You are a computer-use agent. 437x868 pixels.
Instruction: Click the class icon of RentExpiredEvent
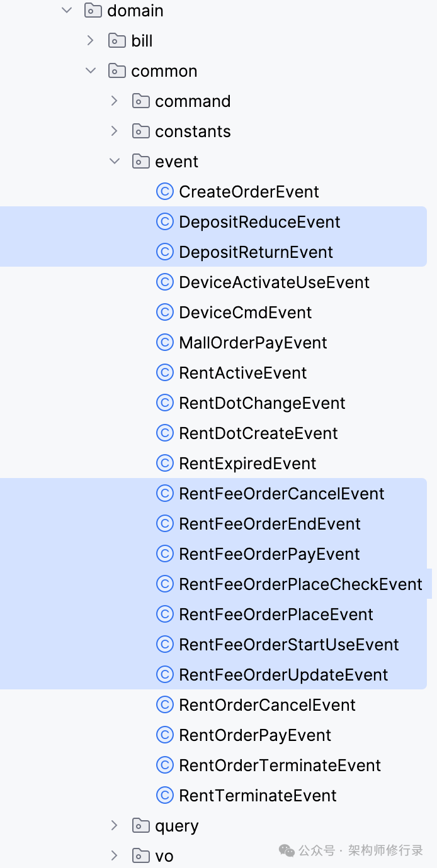pos(164,464)
